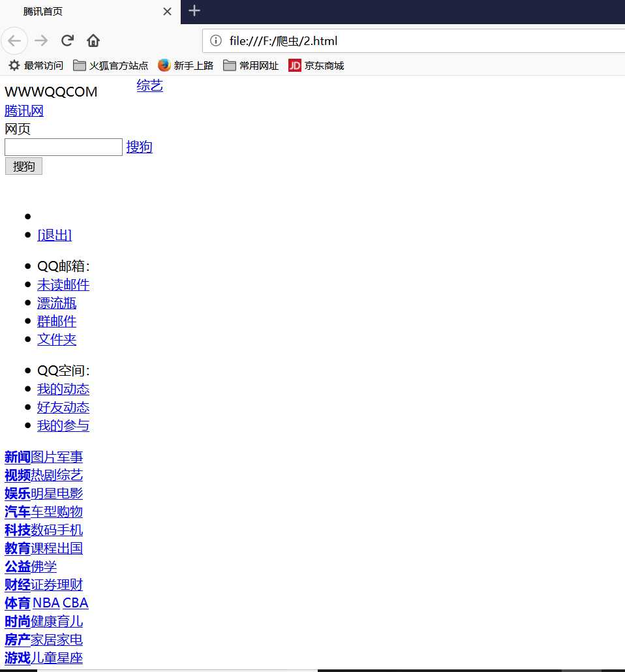Open the new tab plus button
Viewport: 625px width, 672px height.
click(194, 10)
